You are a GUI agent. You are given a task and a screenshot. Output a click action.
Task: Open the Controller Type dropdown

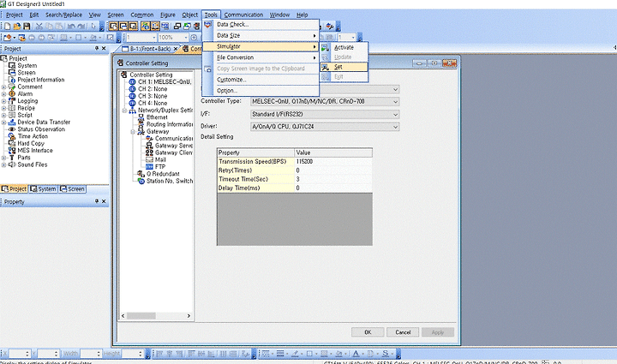click(395, 101)
